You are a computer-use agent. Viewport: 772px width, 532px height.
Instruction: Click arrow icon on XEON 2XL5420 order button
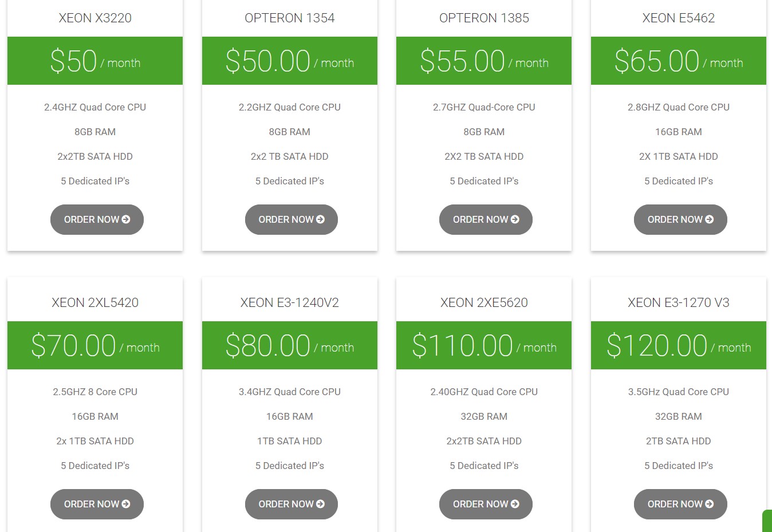(126, 504)
